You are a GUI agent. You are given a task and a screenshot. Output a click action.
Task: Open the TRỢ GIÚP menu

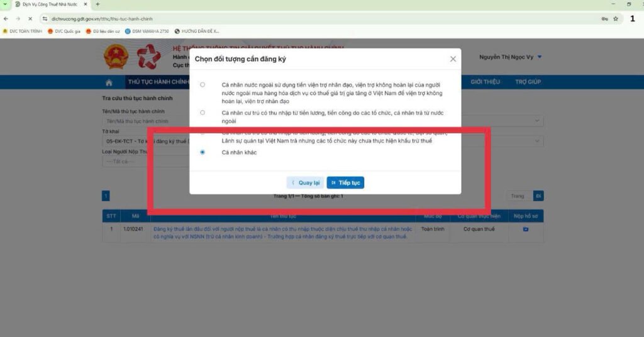[528, 82]
